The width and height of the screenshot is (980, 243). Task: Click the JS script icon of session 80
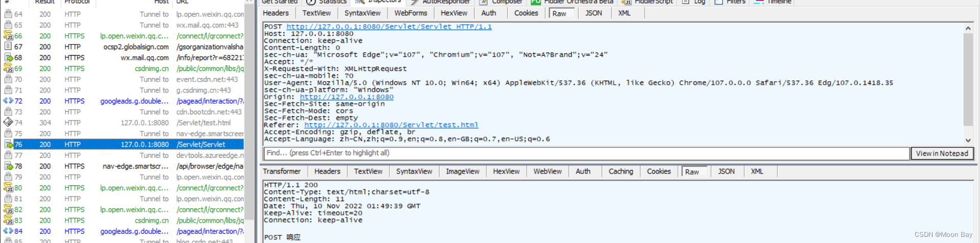[8, 188]
